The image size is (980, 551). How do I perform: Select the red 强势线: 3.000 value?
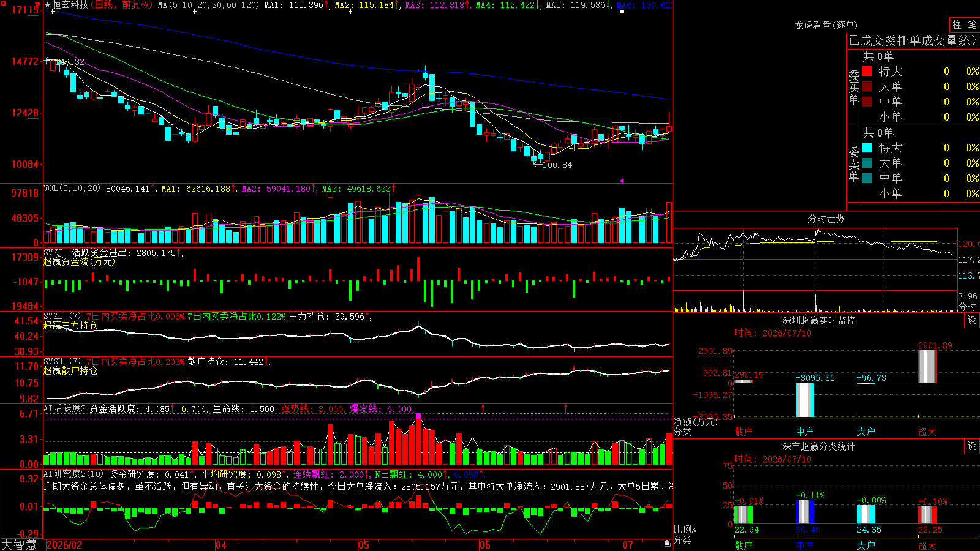tap(312, 408)
